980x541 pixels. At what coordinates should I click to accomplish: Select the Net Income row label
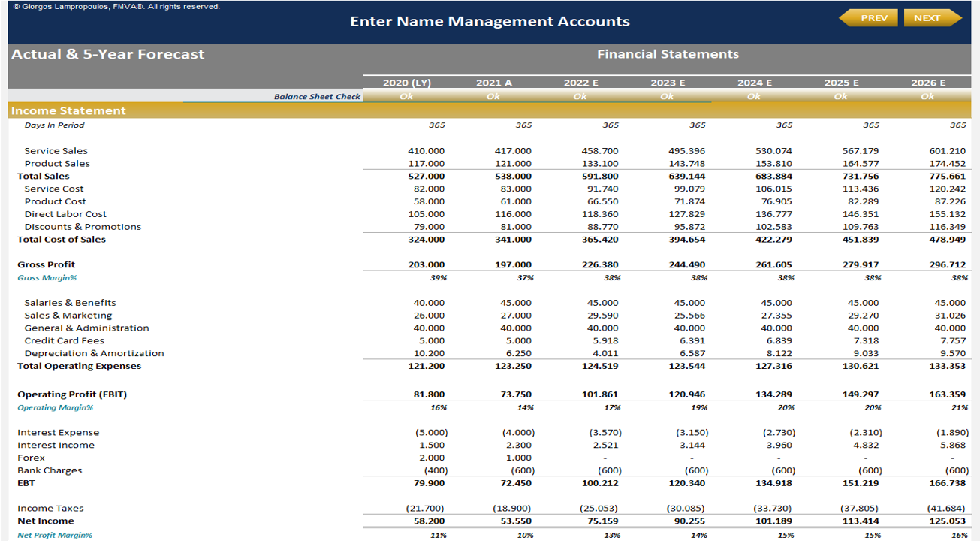pos(46,521)
